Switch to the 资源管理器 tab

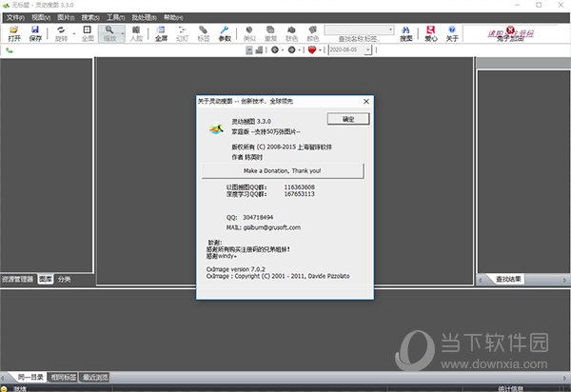coord(17,279)
